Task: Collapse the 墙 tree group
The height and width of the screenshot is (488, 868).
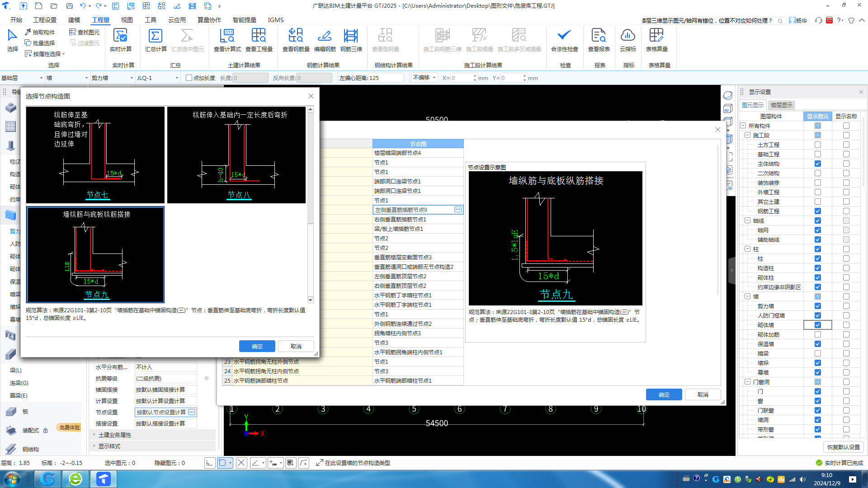Action: [747, 296]
